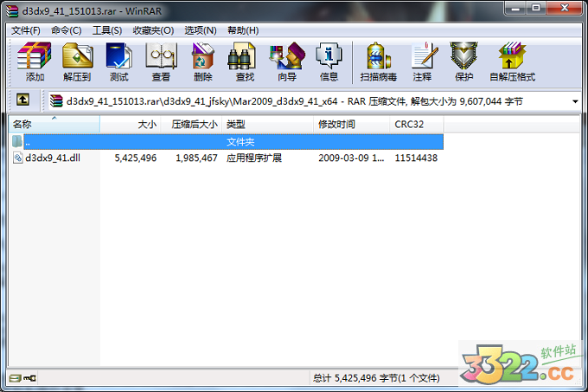Launch the Wizard (向导) tool
The image size is (588, 392).
pos(287,62)
